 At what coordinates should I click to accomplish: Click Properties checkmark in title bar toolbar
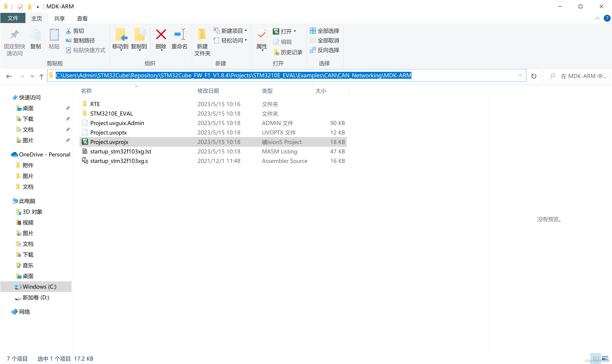pyautogui.click(x=20, y=7)
